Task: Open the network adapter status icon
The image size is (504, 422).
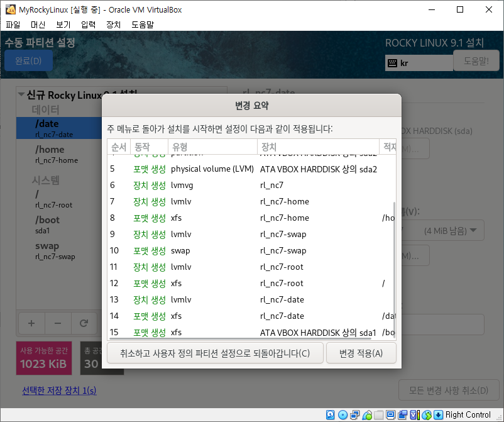Action: pyautogui.click(x=355, y=415)
